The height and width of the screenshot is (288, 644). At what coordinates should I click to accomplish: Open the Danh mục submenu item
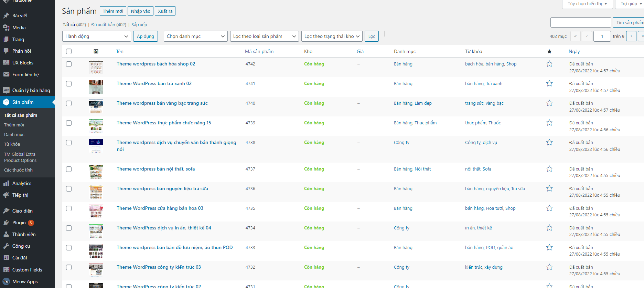tap(14, 134)
